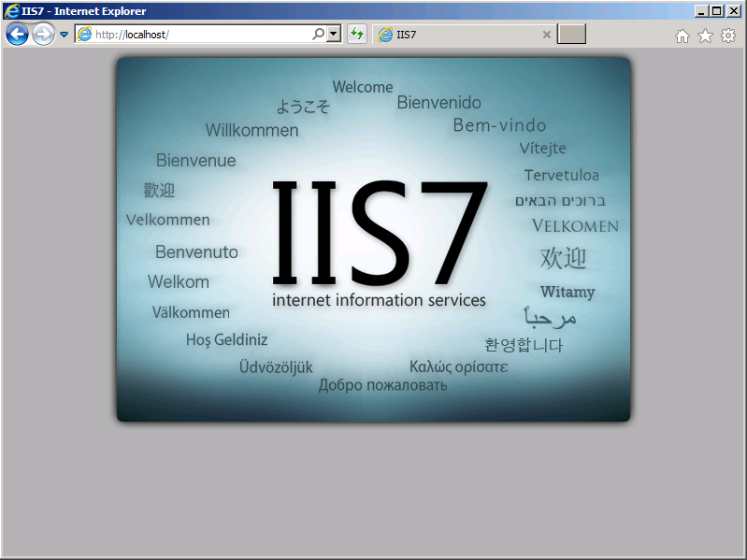The image size is (747, 560).
Task: Open the recent pages dropdown arrow
Action: [64, 35]
